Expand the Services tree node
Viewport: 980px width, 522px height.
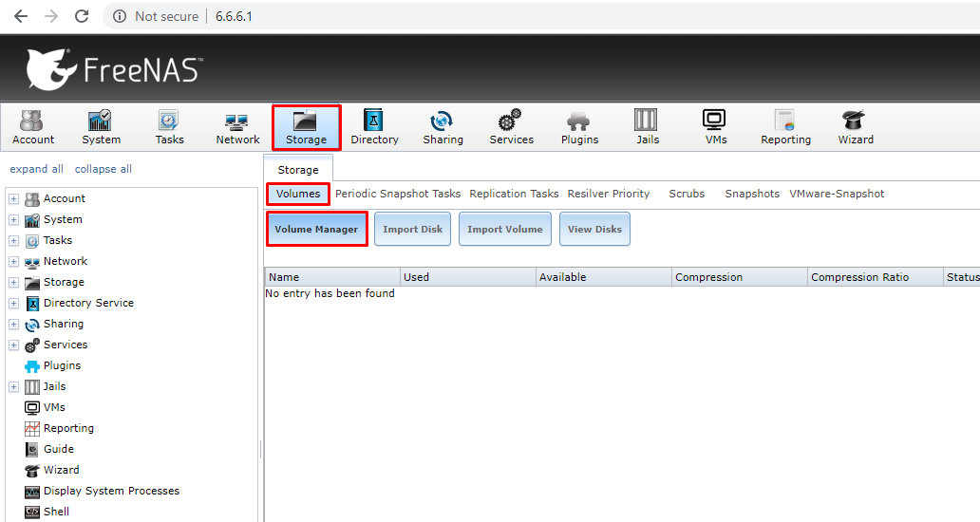click(13, 345)
